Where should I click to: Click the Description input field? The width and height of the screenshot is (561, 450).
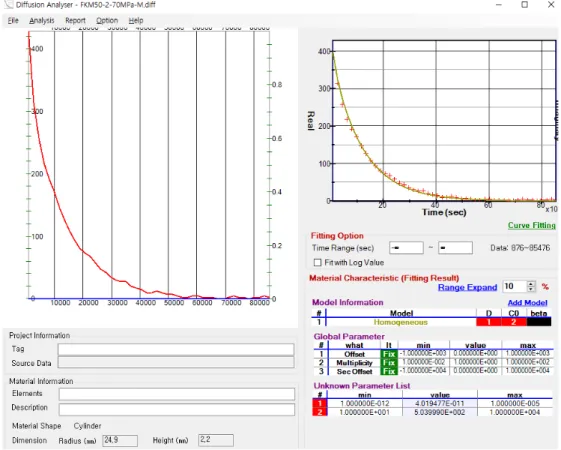click(x=177, y=409)
